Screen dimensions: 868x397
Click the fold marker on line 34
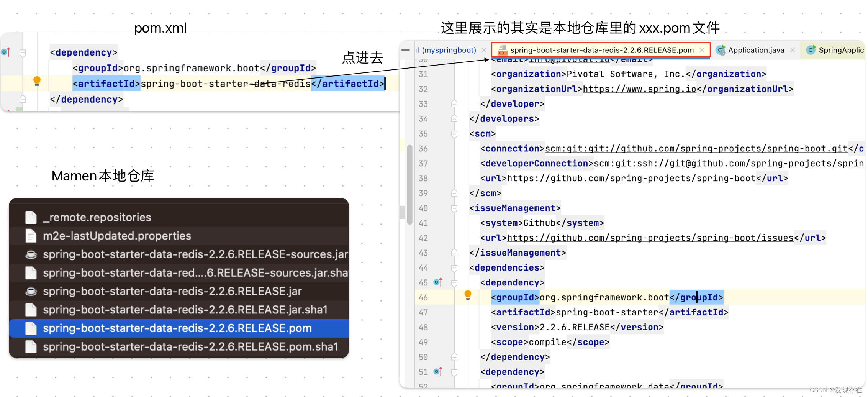(454, 118)
